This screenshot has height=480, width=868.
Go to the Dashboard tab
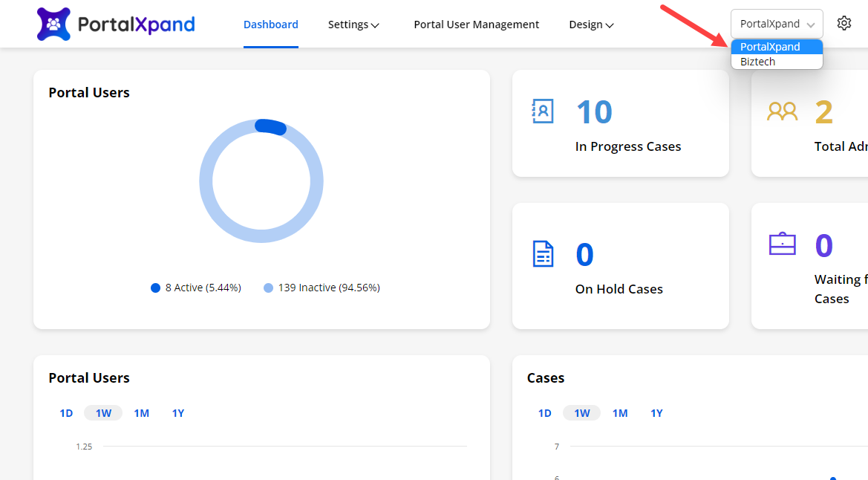coord(271,25)
